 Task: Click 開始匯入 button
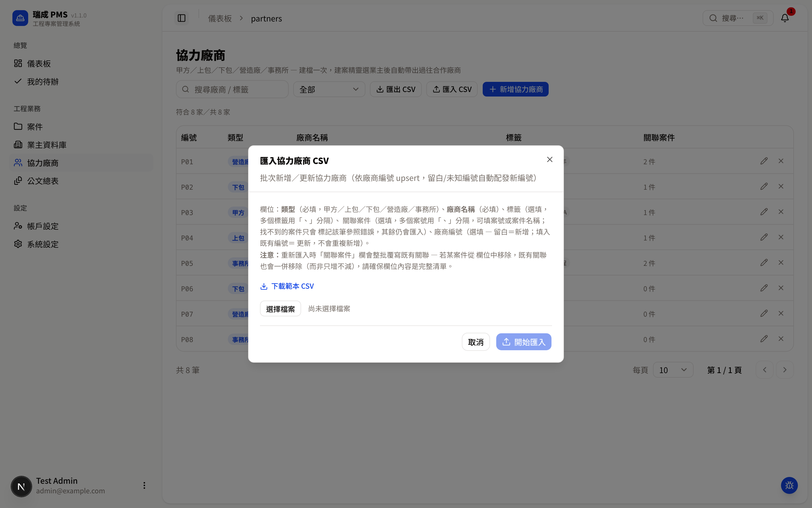tap(524, 342)
